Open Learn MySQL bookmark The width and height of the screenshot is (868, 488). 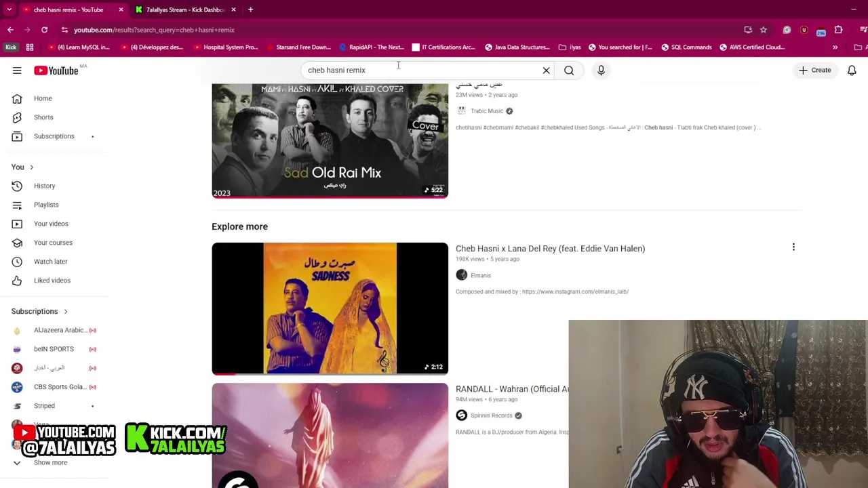(78, 47)
